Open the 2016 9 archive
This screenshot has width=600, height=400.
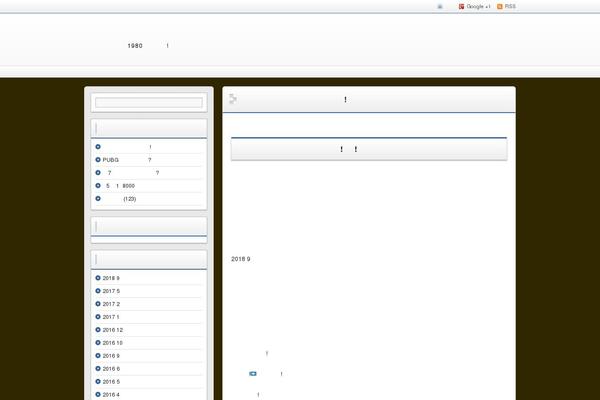[x=111, y=356]
